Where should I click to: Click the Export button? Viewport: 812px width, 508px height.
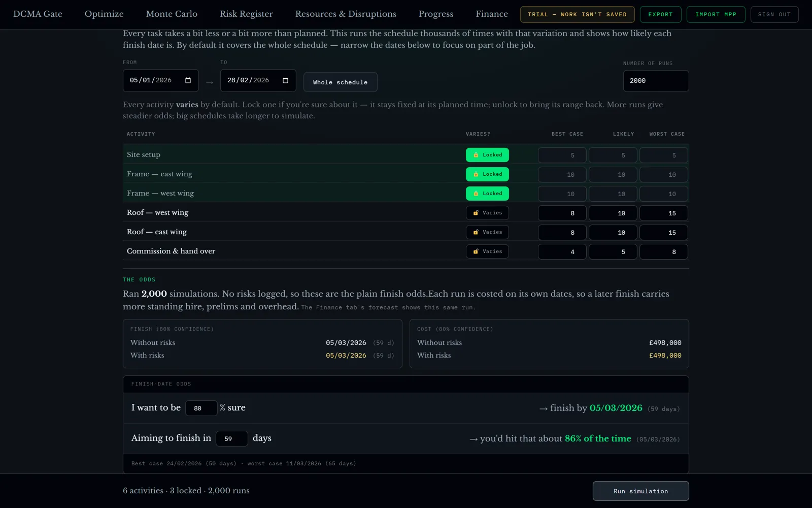660,14
